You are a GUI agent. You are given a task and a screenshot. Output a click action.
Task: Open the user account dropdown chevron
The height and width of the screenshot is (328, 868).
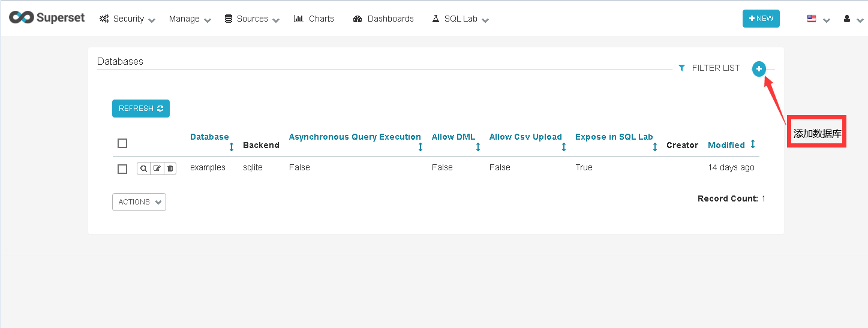click(x=860, y=20)
